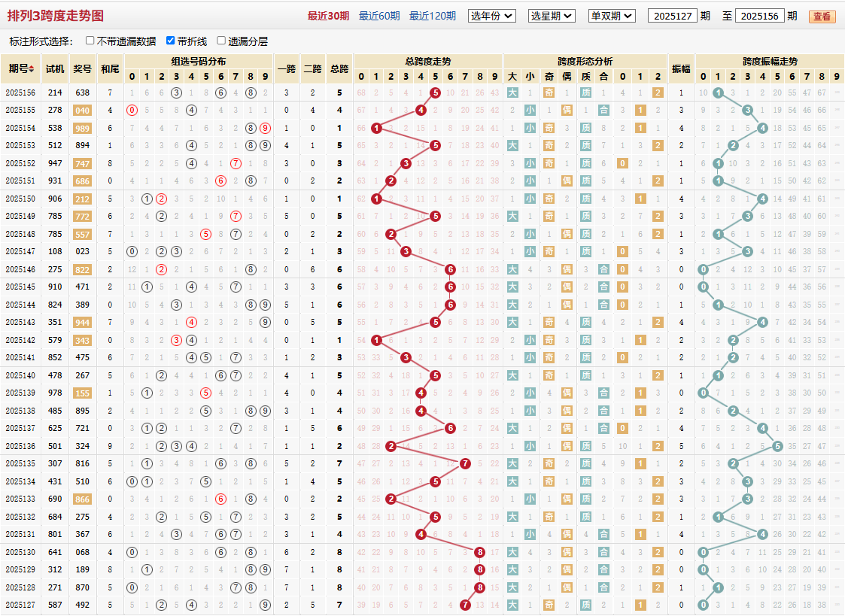The width and height of the screenshot is (845, 616).
Task: Click red circled 9 in row 2025154
Action: tap(265, 128)
